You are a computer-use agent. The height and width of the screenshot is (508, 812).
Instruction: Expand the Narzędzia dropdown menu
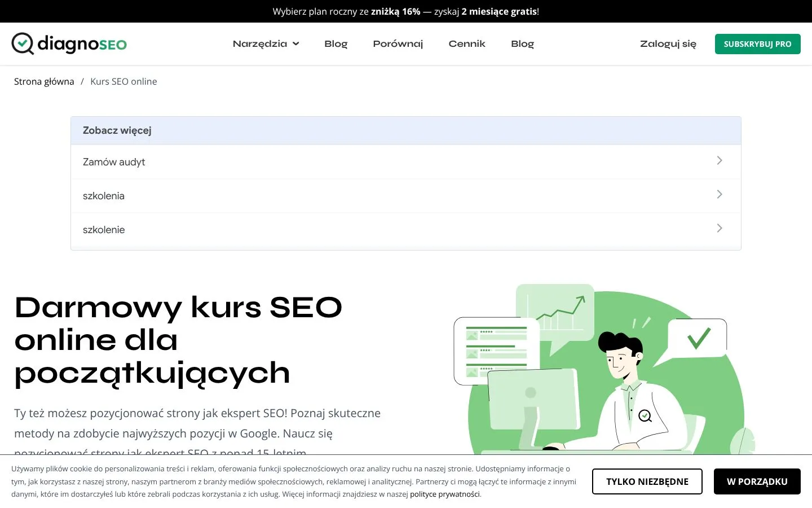(266, 43)
